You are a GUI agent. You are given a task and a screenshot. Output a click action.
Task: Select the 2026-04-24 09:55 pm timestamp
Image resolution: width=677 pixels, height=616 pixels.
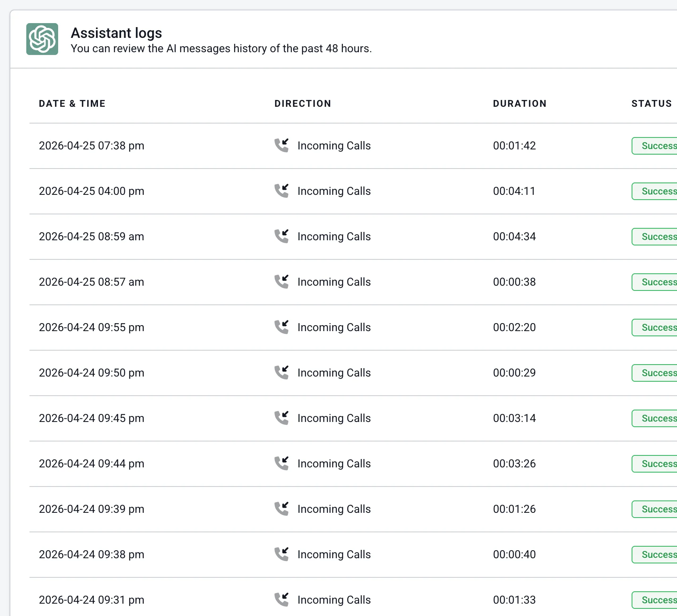point(92,328)
